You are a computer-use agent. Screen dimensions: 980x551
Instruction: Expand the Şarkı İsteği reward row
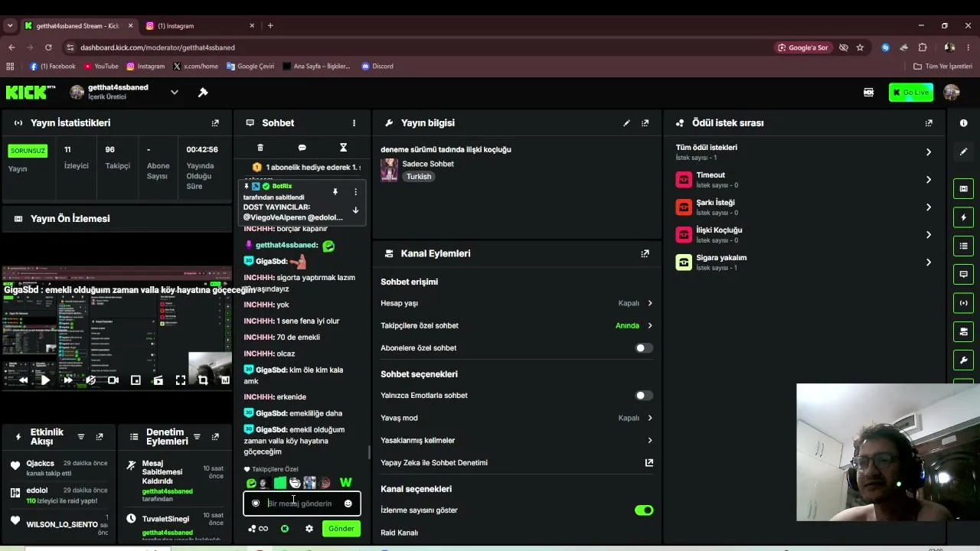929,207
